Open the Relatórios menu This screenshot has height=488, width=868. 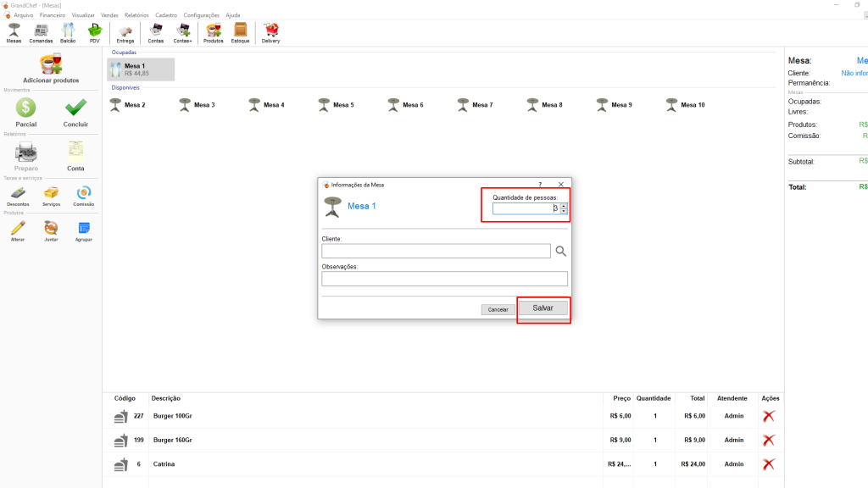[136, 15]
